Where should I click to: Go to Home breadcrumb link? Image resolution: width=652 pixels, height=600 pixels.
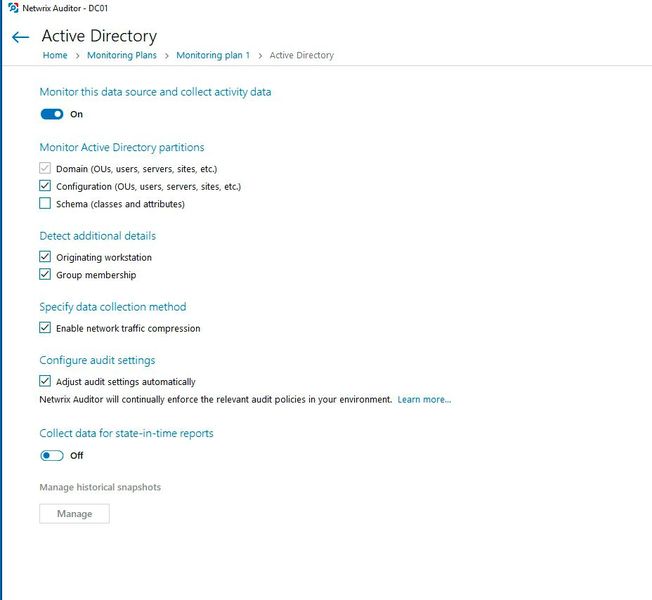point(55,55)
